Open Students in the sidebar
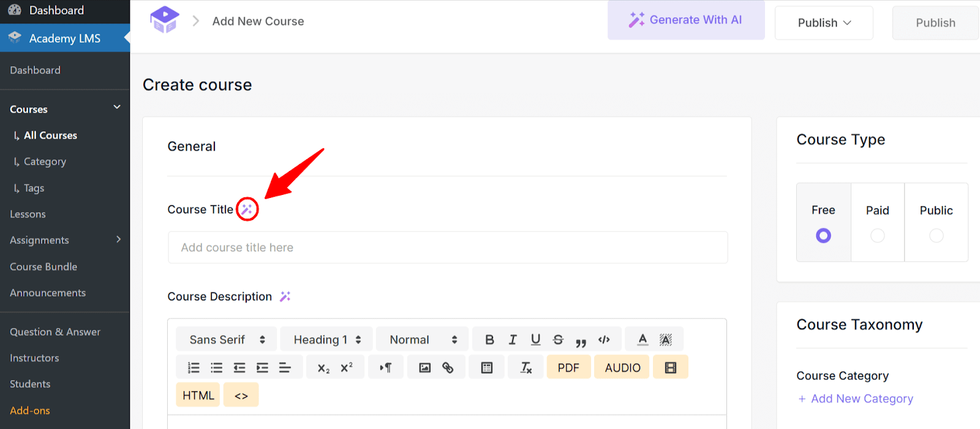 30,384
